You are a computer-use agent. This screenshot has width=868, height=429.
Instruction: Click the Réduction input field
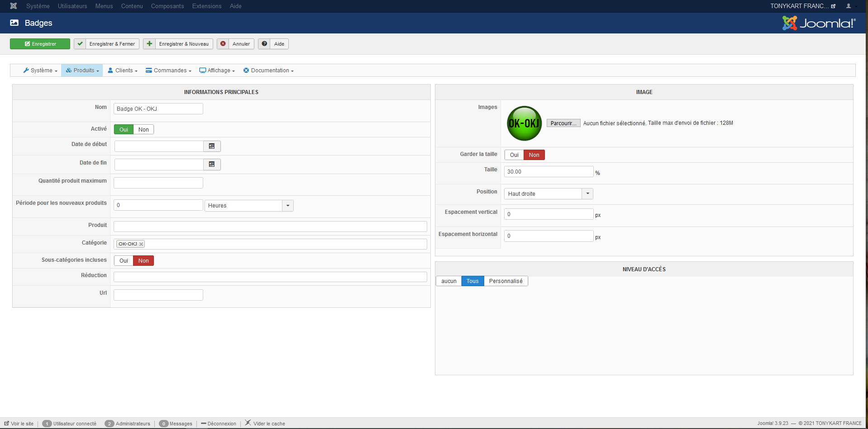pos(270,277)
